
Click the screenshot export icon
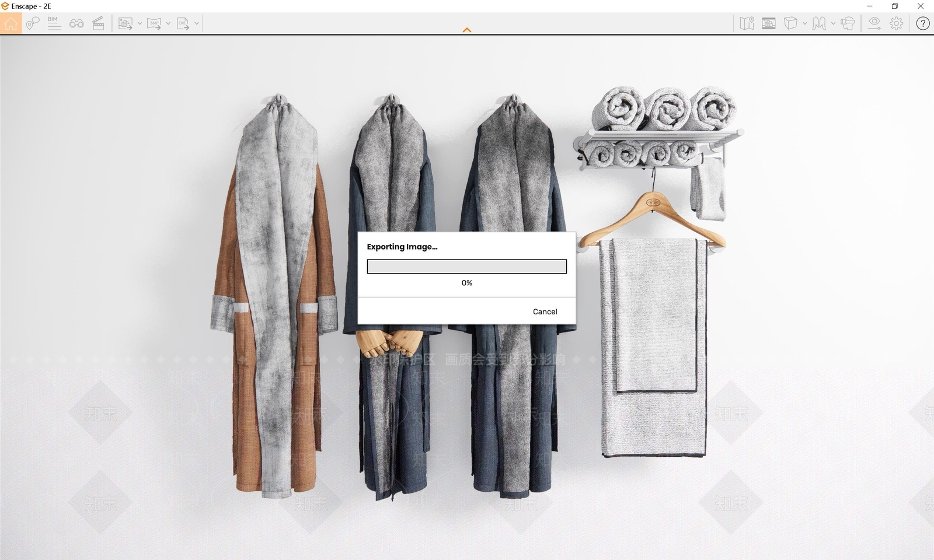(125, 23)
